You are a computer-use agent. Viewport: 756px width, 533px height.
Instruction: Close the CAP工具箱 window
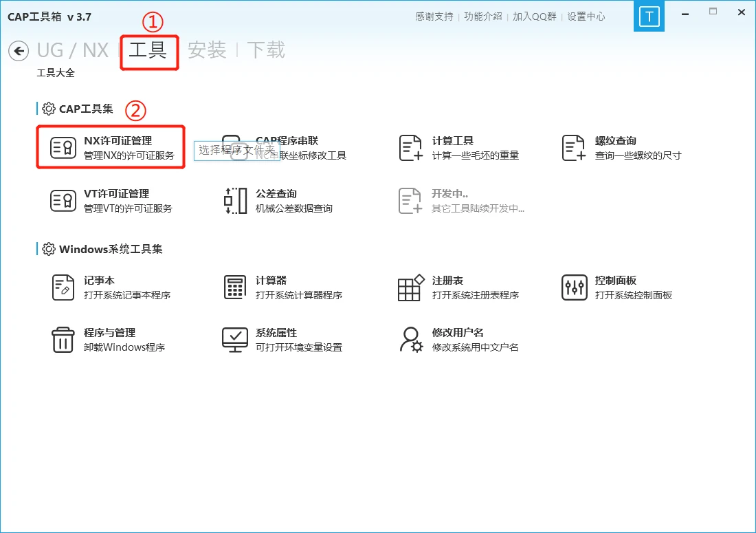(742, 12)
